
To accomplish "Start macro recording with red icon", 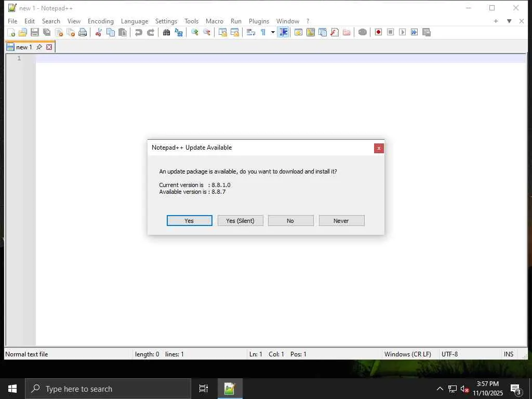I will coord(378,32).
